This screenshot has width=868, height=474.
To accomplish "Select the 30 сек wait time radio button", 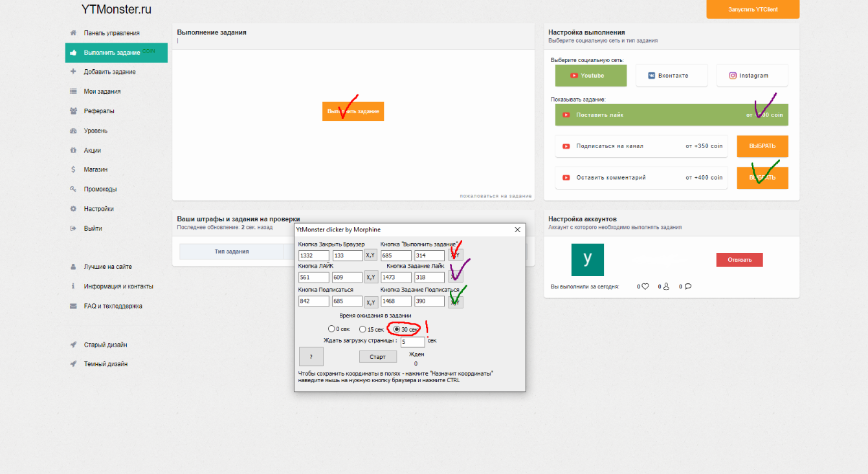I will (397, 329).
